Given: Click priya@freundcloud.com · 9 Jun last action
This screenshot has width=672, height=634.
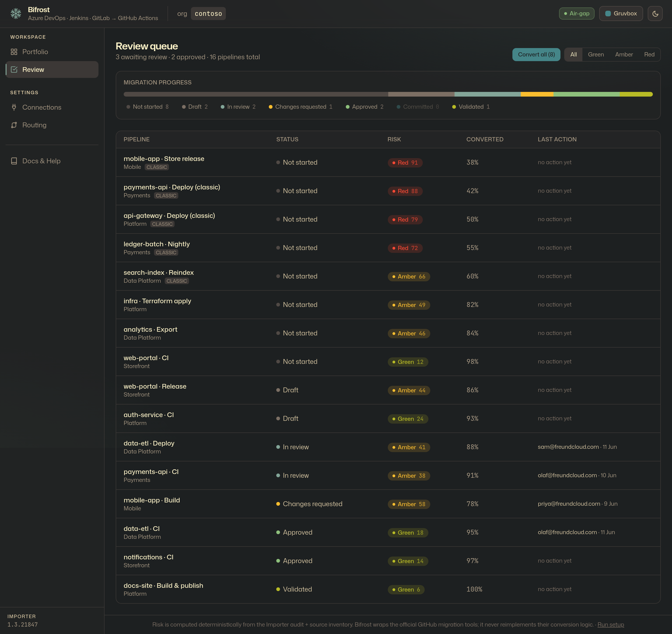Looking at the screenshot, I should coord(577,504).
